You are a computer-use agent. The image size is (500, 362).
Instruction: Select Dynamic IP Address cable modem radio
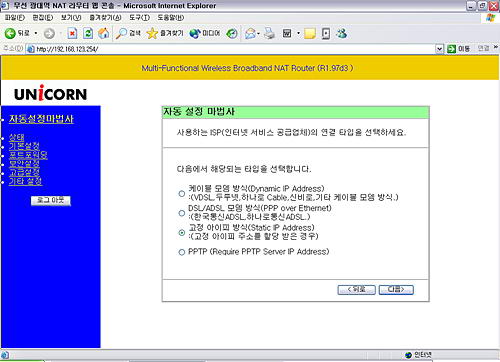182,193
